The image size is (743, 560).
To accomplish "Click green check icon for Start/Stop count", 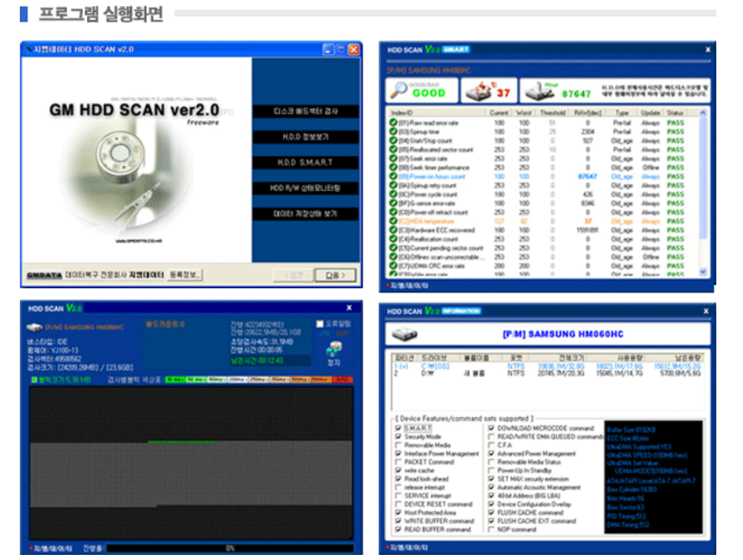I will click(393, 140).
